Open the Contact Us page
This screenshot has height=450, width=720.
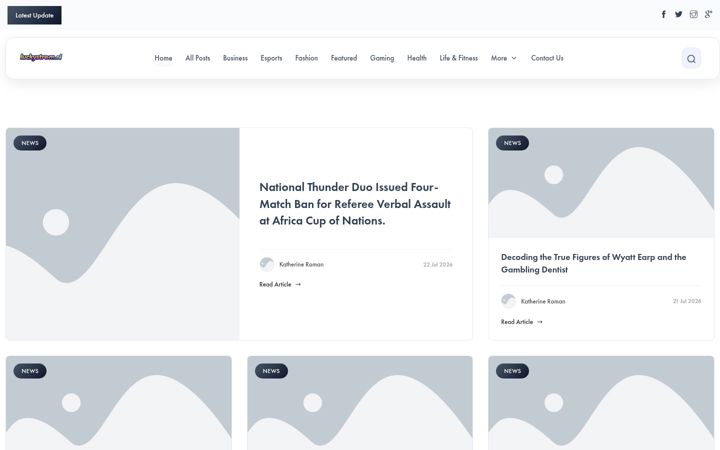(x=547, y=58)
